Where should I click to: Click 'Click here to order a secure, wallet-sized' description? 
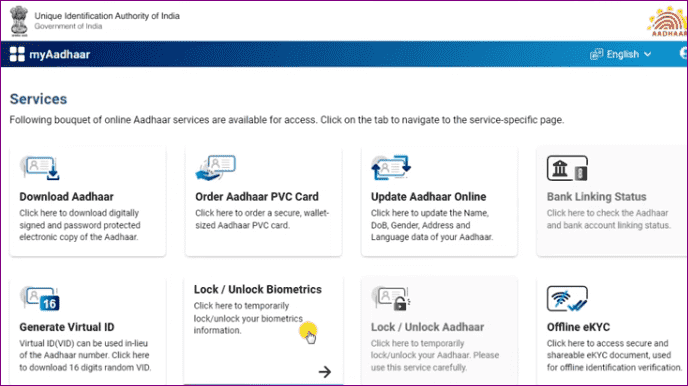click(x=262, y=219)
